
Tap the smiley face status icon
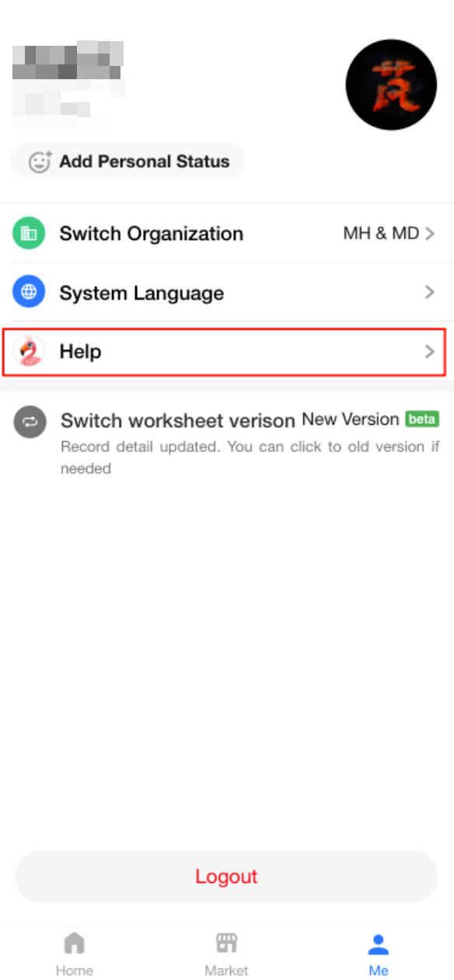tap(40, 162)
